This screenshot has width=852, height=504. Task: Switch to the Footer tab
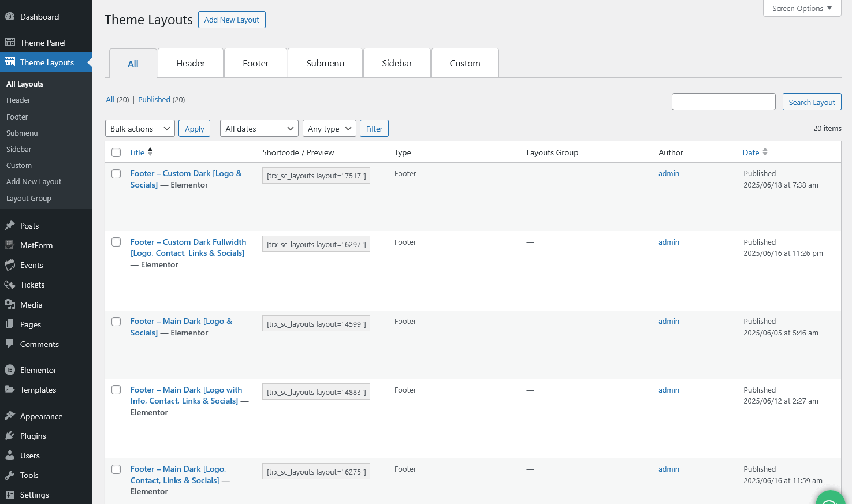point(256,63)
